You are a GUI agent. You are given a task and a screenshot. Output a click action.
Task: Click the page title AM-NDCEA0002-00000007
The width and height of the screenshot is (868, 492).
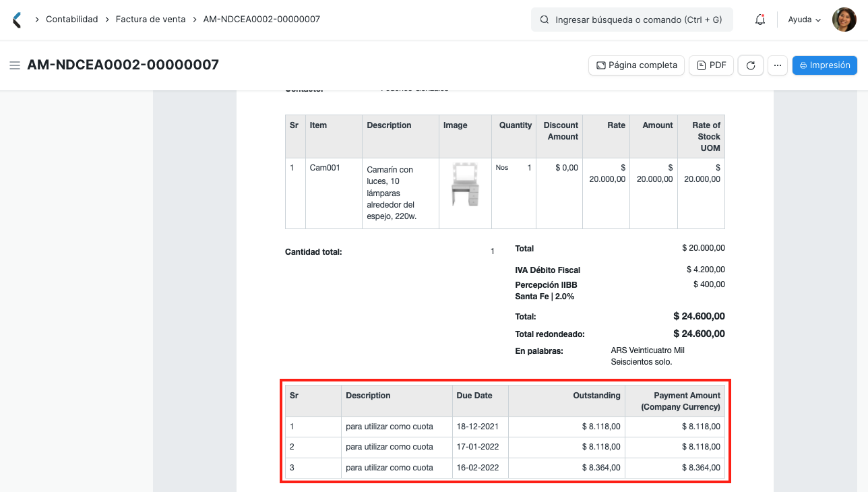(123, 65)
